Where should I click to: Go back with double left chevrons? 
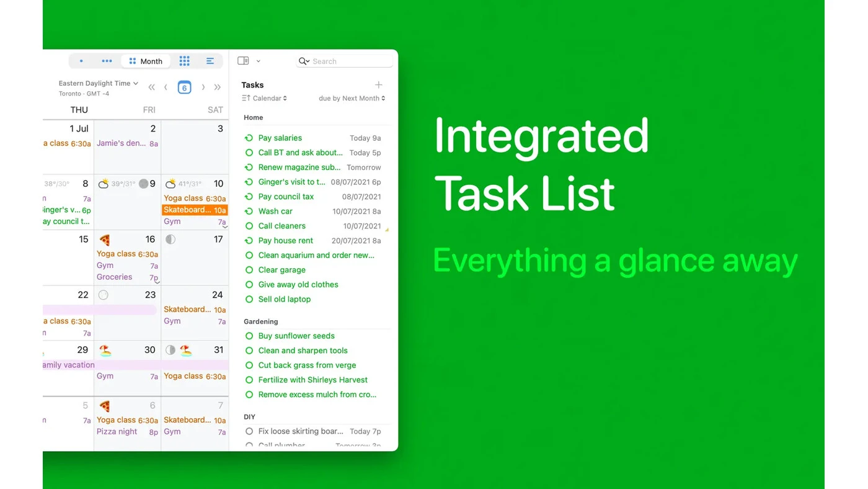(151, 87)
